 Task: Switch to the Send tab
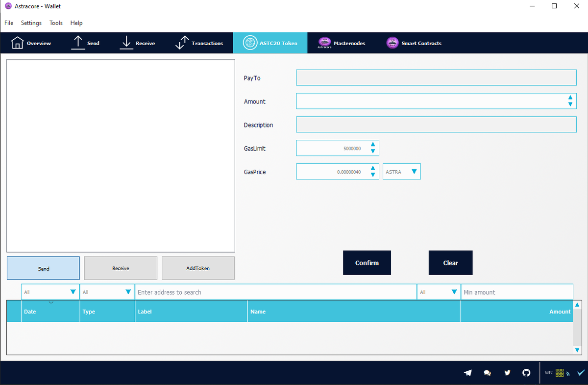85,43
